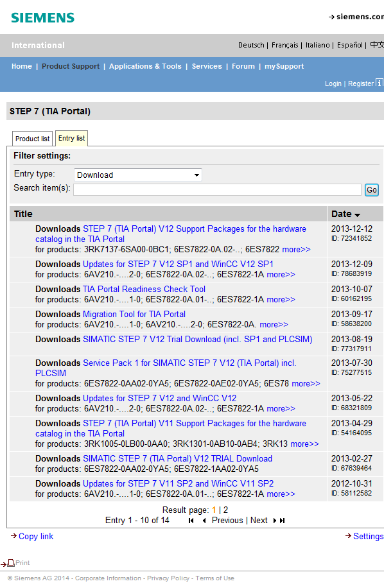384x588 pixels.
Task: Expand more>> for ID 72341852 entry
Action: 296,249
